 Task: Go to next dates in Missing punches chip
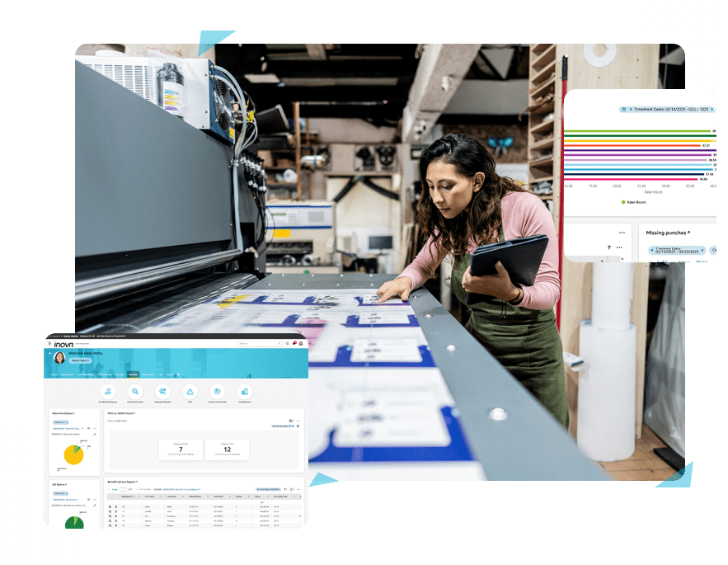point(702,250)
